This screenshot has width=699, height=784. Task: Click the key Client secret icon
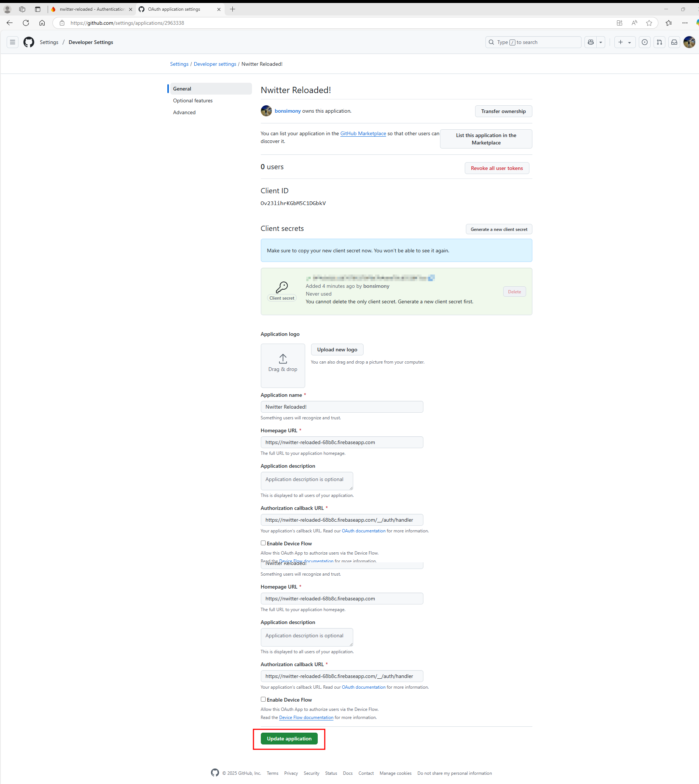coord(282,287)
